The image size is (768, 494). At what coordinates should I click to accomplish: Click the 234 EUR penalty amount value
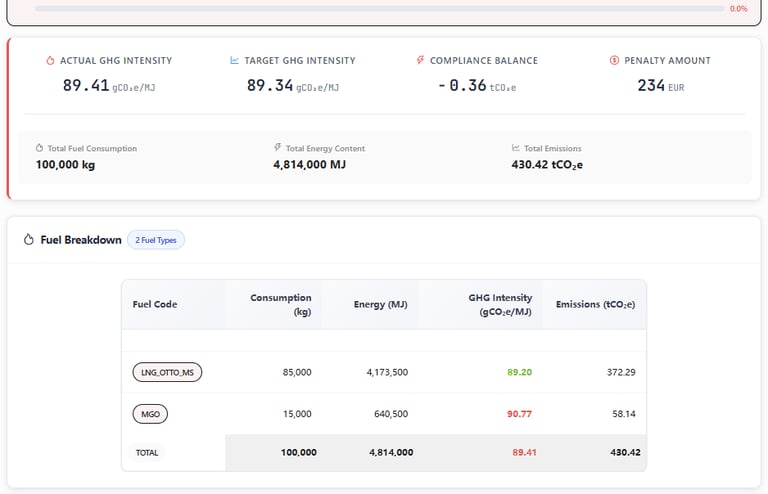651,86
